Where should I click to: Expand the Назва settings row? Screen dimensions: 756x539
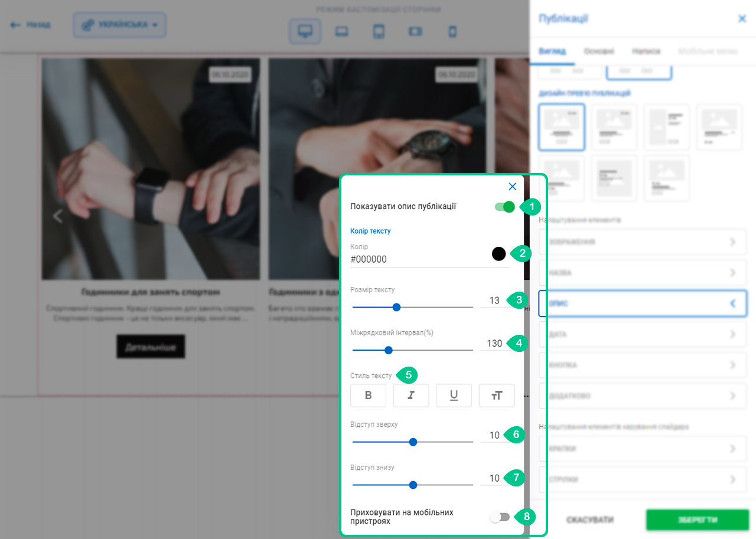643,273
